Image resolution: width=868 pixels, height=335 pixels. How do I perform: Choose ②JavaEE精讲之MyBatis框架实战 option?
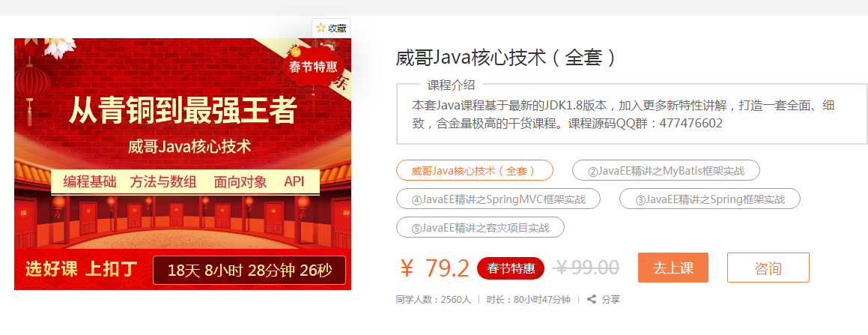[666, 171]
